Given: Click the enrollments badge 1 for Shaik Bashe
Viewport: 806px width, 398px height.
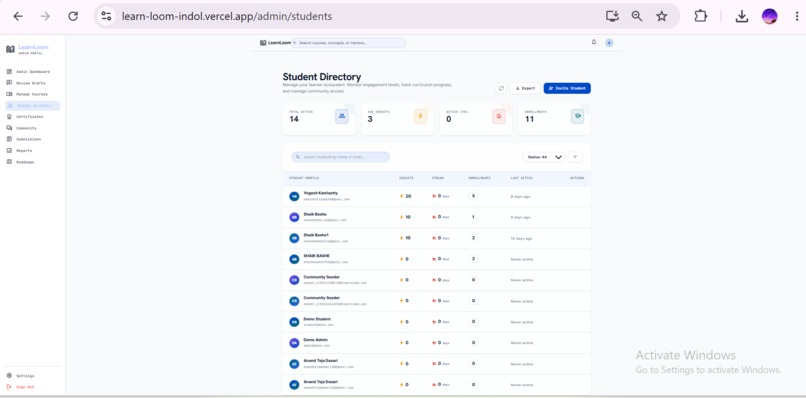Looking at the screenshot, I should [x=473, y=217].
